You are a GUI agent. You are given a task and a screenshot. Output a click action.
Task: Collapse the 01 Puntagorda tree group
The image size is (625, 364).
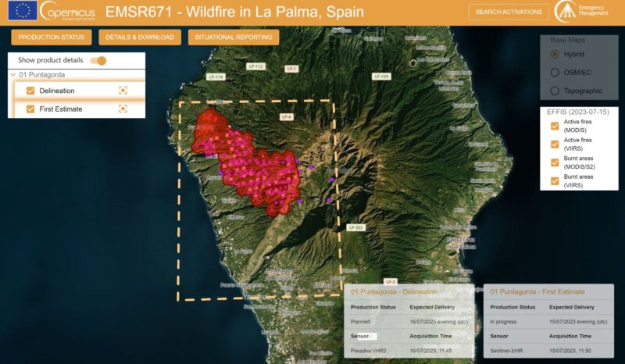pos(13,75)
